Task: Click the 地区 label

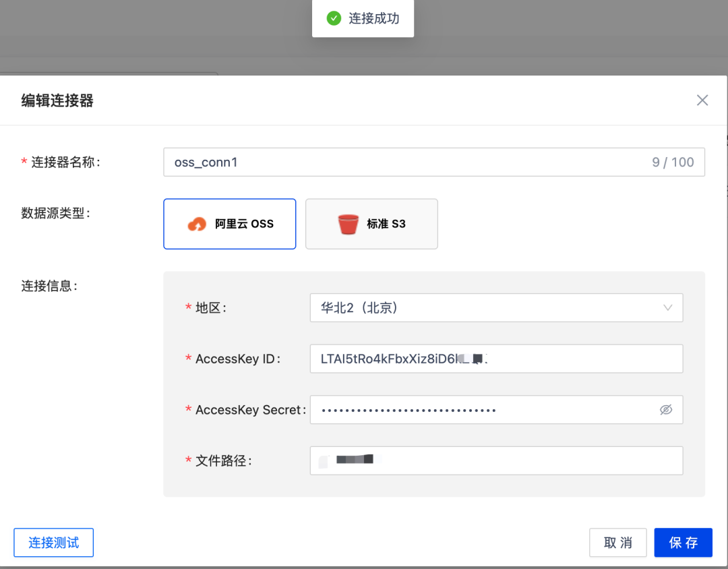Action: coord(210,307)
